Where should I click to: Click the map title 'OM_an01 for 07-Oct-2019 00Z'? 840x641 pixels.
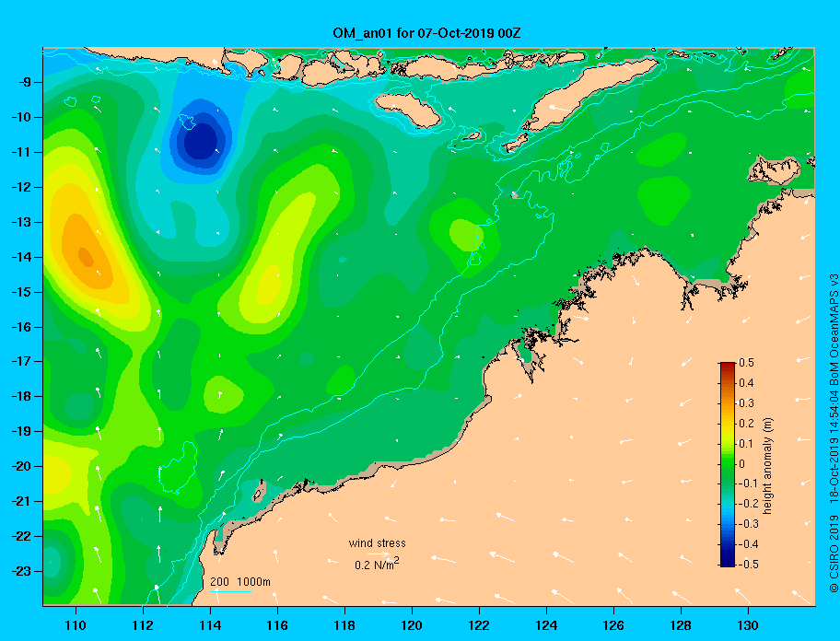coord(426,33)
